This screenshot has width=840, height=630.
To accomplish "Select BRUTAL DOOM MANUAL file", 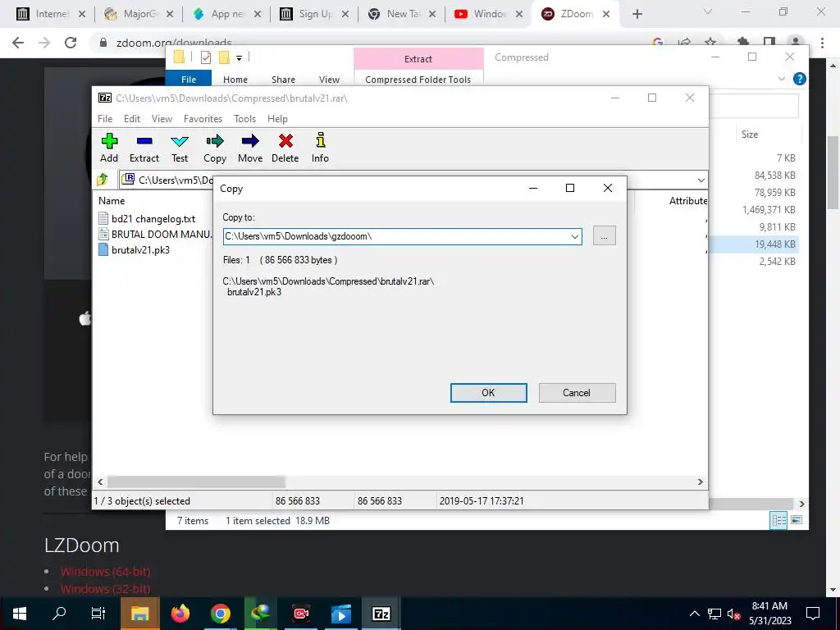I will pyautogui.click(x=155, y=234).
